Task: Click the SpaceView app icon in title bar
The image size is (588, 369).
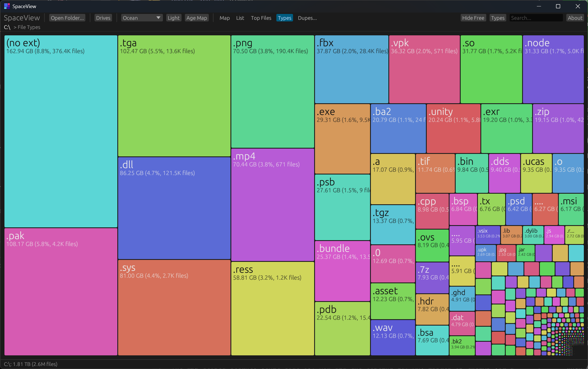Action: point(7,6)
